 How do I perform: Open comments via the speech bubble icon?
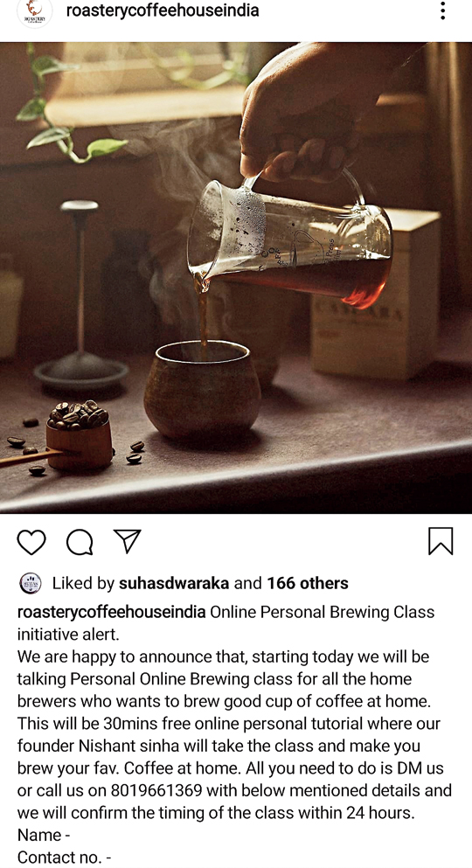pyautogui.click(x=80, y=542)
